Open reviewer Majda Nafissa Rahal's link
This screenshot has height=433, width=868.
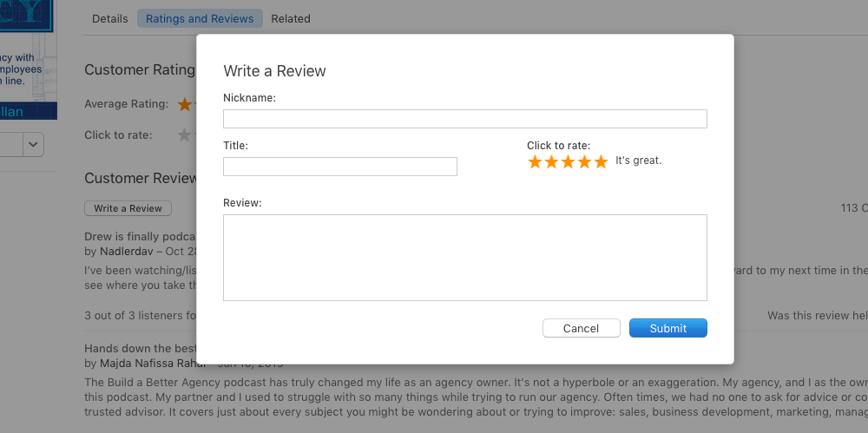point(146,363)
